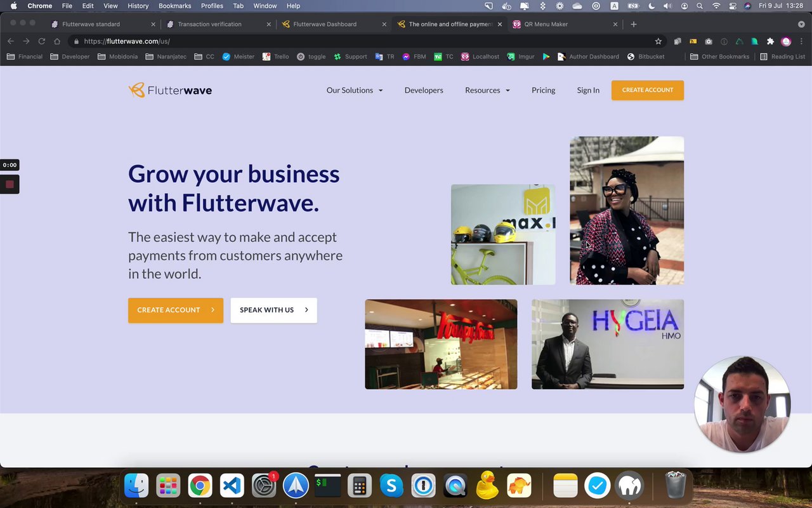Image resolution: width=812 pixels, height=508 pixels.
Task: Open the macOS Control Center icon
Action: coord(733,6)
